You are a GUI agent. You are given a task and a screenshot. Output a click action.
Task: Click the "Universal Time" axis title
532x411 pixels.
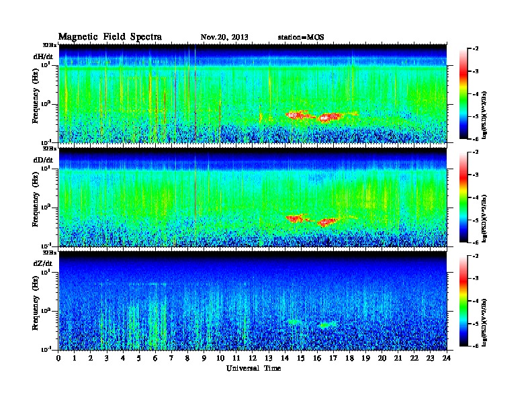(x=253, y=368)
